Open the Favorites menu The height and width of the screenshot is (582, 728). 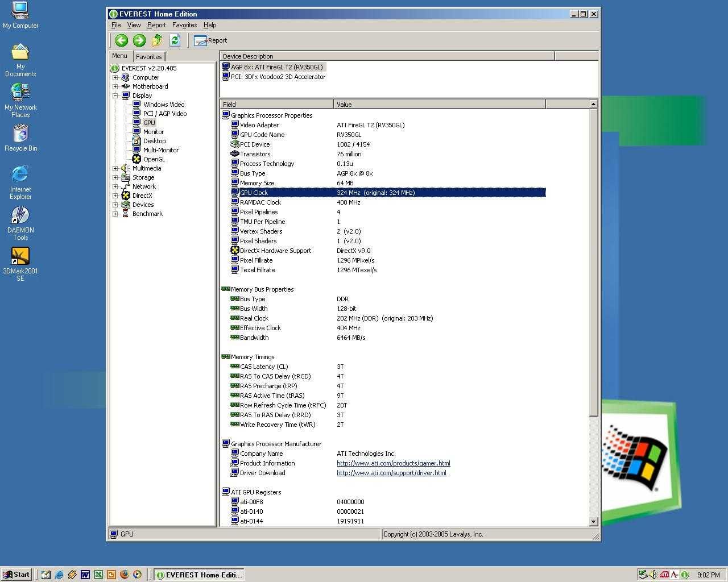pyautogui.click(x=184, y=25)
